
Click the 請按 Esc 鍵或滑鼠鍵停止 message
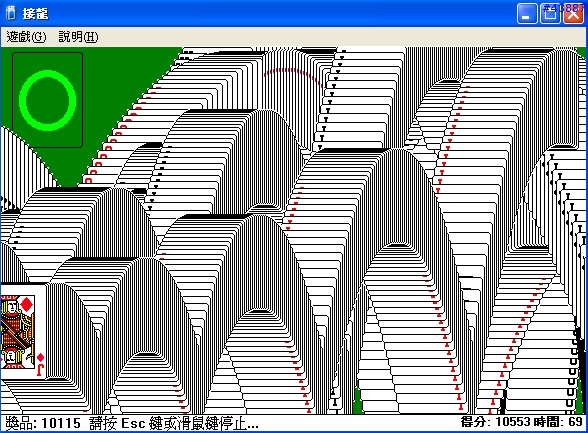[174, 423]
